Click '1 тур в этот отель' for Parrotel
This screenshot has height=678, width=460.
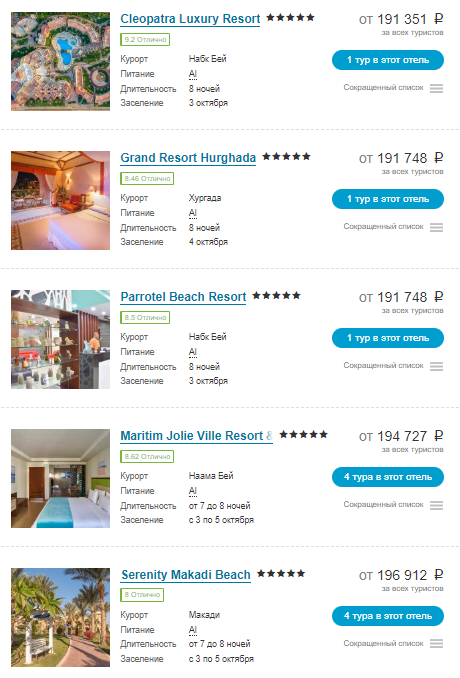[x=388, y=338]
